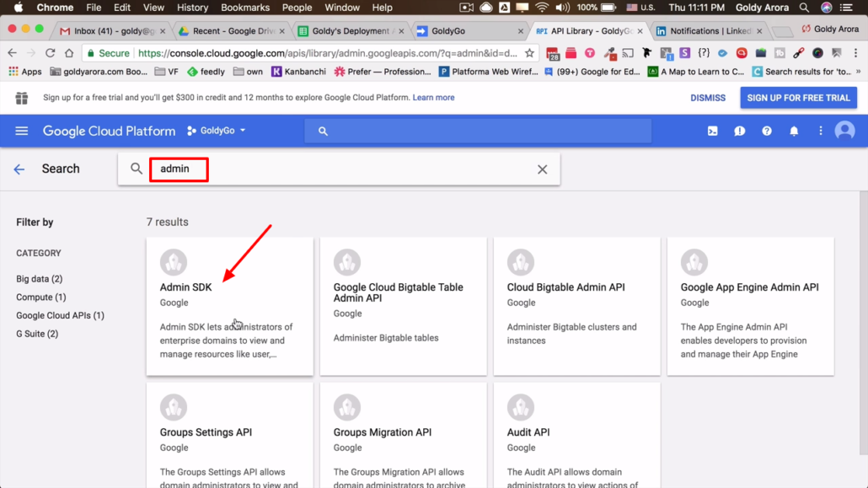Open macOS Spotlight search icon
This screenshot has height=488, width=868.
[x=804, y=8]
